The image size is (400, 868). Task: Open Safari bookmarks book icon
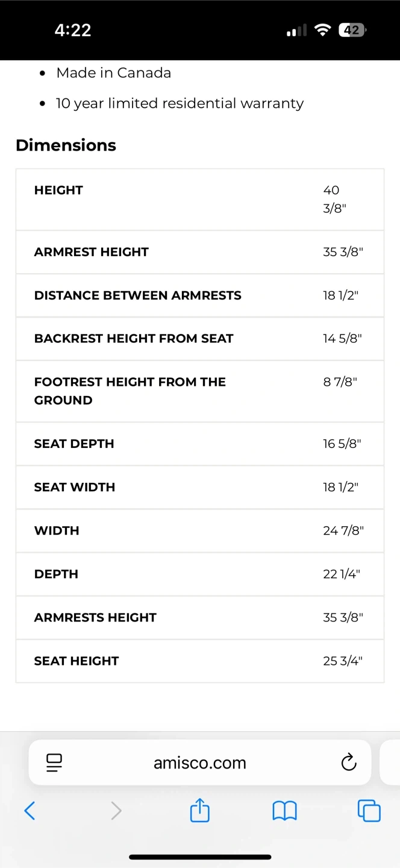[284, 811]
